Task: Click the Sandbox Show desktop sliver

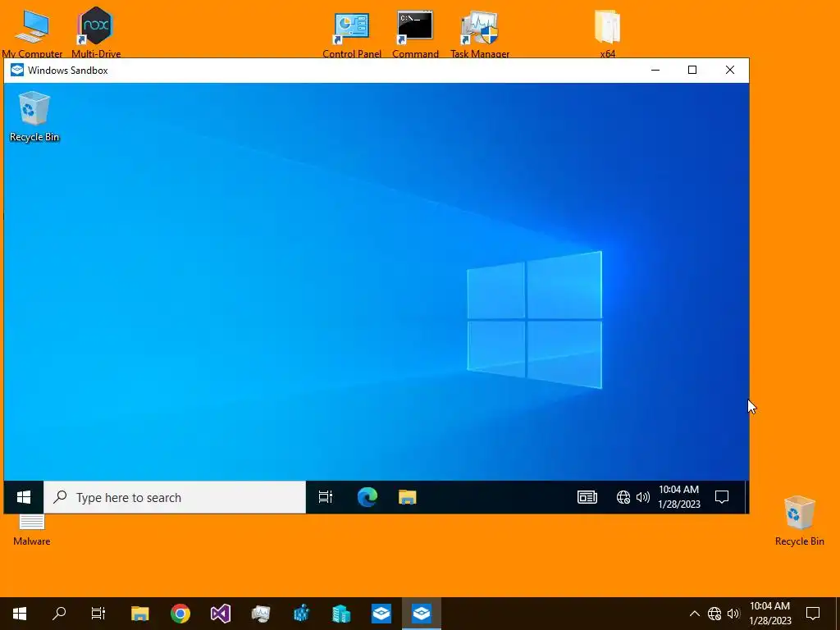Action: 746,498
